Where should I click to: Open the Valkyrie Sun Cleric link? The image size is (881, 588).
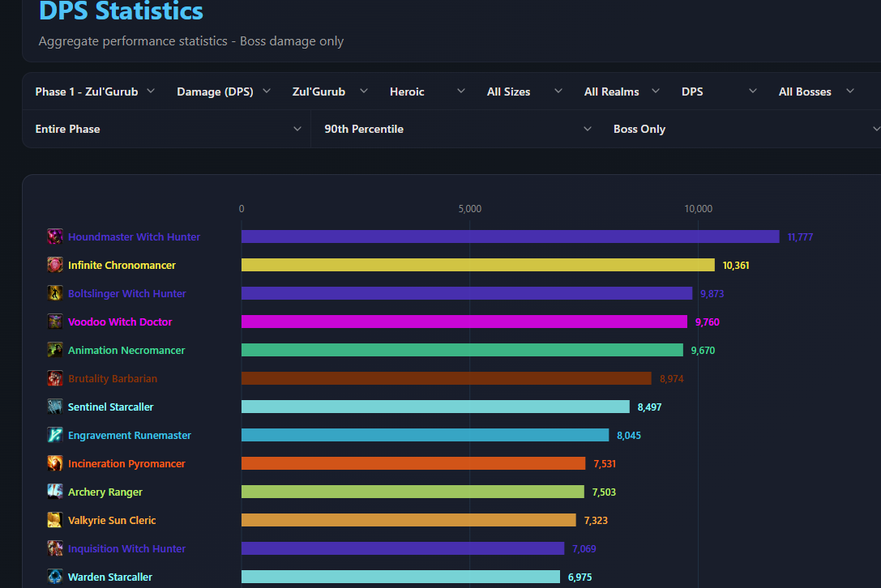pos(112,520)
